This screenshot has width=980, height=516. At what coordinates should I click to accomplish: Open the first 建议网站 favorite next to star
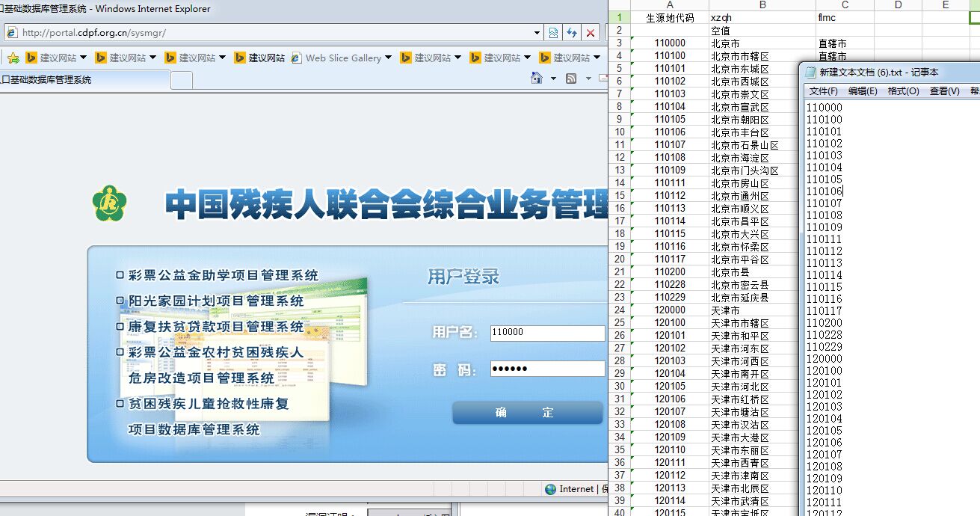click(51, 58)
